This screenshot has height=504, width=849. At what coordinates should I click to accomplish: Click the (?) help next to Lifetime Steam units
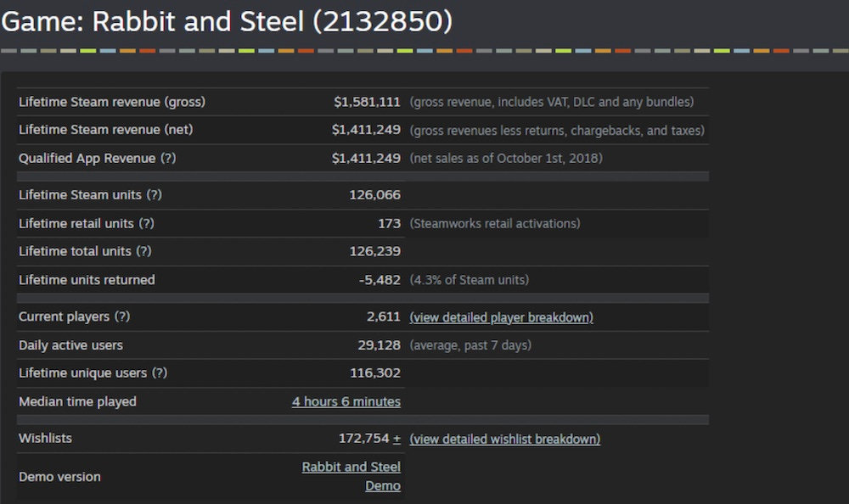pyautogui.click(x=155, y=195)
